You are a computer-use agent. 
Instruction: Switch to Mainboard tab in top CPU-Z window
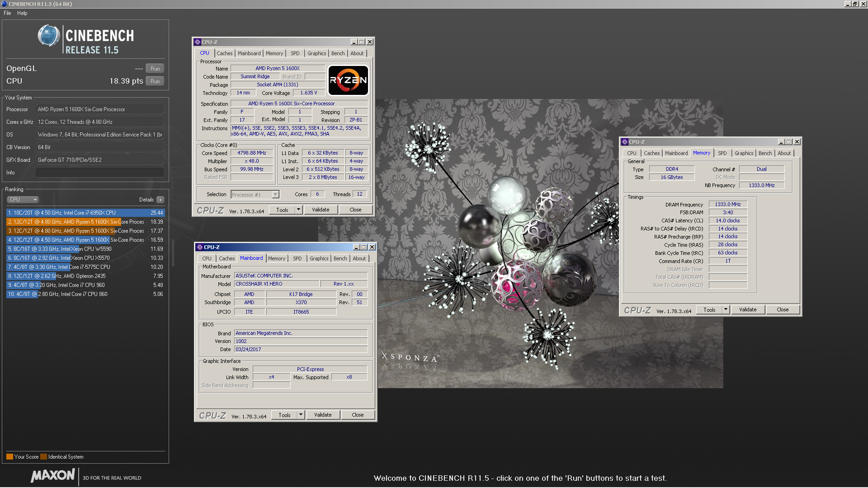(x=249, y=53)
